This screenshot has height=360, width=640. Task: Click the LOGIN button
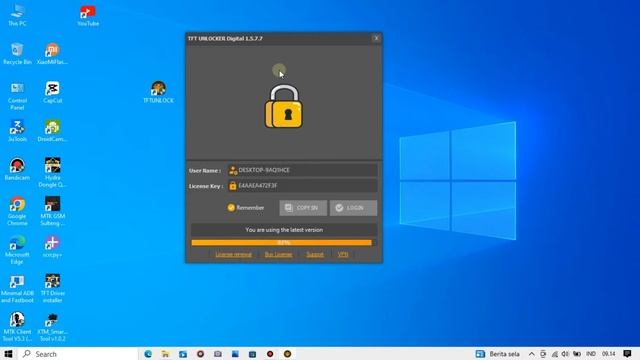(x=353, y=208)
